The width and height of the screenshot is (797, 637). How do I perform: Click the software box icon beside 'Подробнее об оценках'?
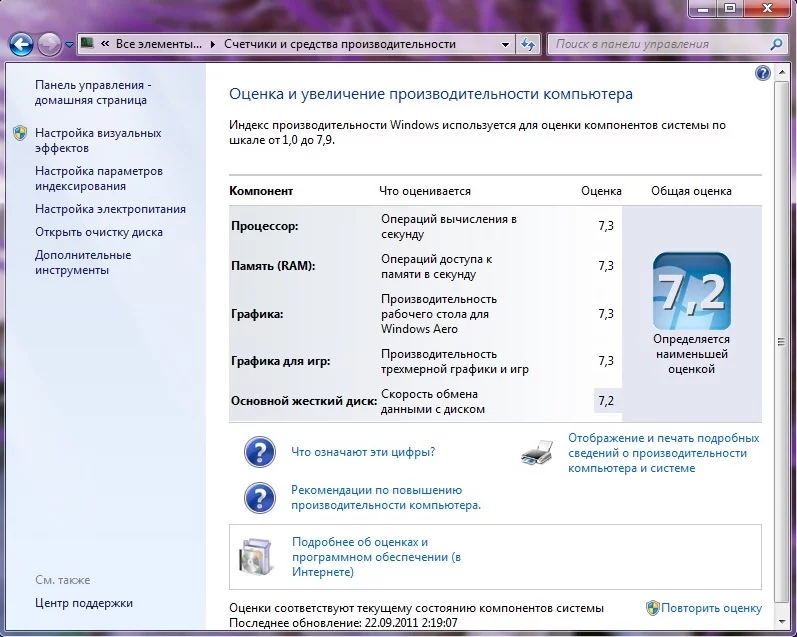point(255,556)
